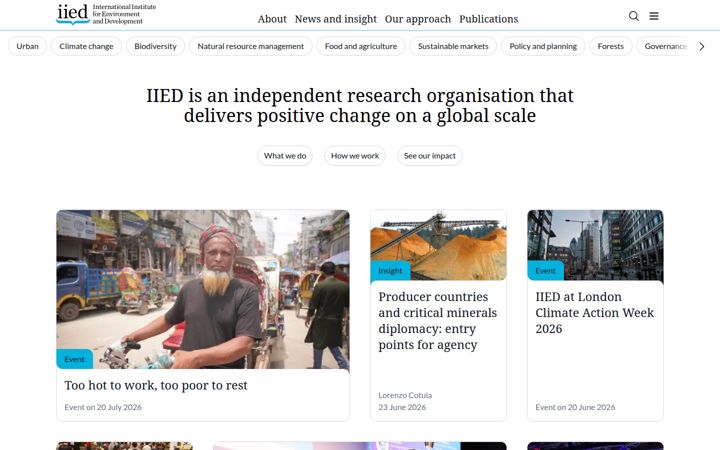Advance topics with the right chevron arrow
The height and width of the screenshot is (450, 720).
(701, 46)
